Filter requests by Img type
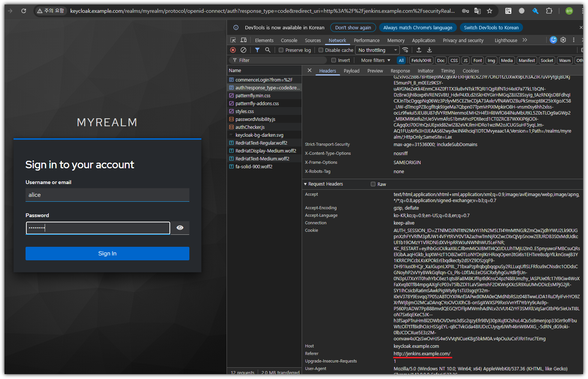This screenshot has height=379, width=588. tap(491, 60)
